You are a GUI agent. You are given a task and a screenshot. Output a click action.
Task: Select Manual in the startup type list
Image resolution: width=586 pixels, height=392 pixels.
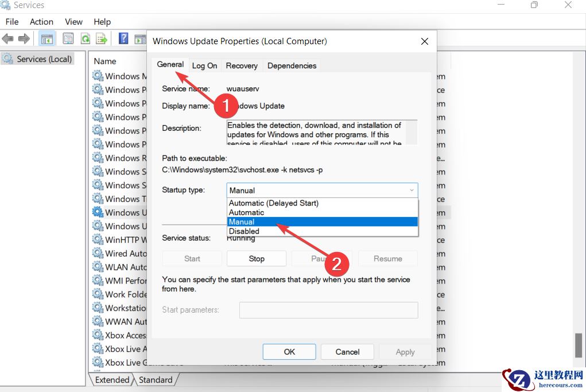click(322, 222)
